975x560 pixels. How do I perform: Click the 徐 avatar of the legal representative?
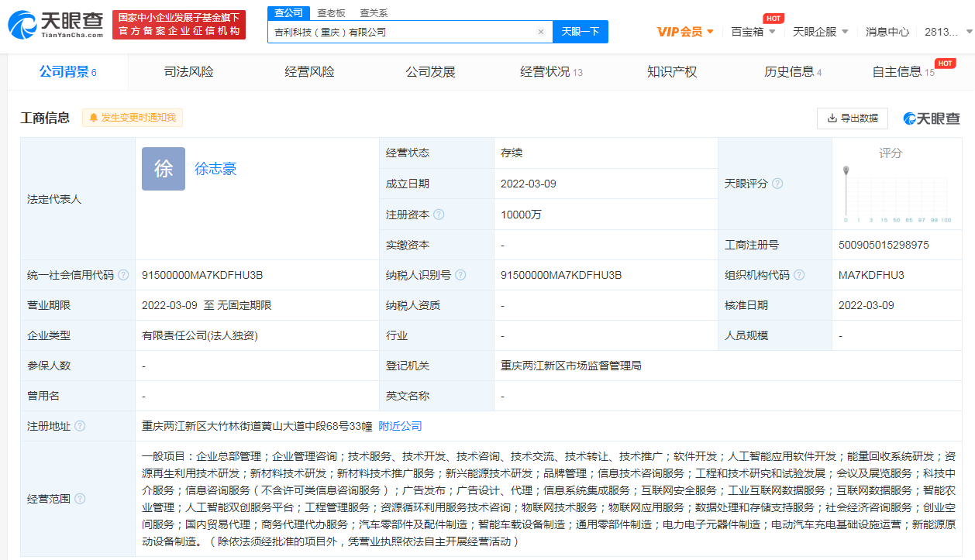click(164, 169)
